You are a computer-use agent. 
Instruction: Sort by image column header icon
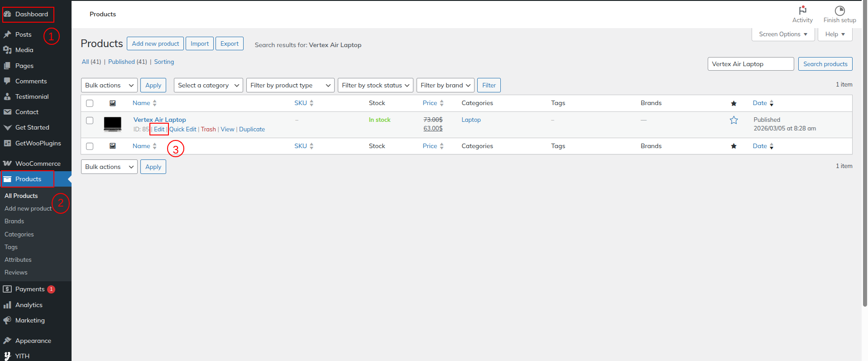tap(113, 103)
